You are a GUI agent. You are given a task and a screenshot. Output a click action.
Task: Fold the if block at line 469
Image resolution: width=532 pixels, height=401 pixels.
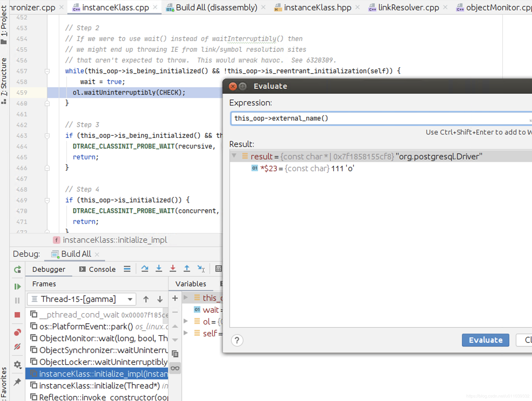tap(47, 200)
